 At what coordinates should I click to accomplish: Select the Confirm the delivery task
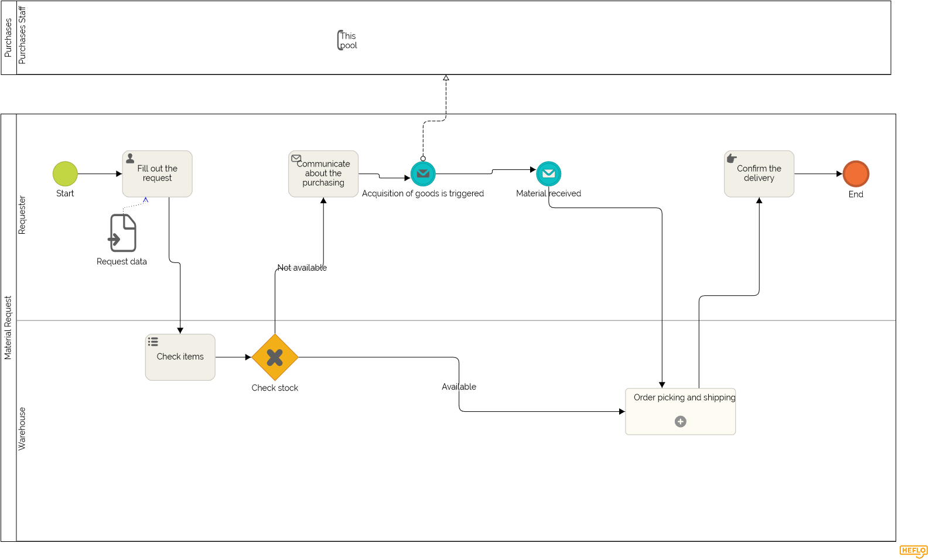click(759, 174)
